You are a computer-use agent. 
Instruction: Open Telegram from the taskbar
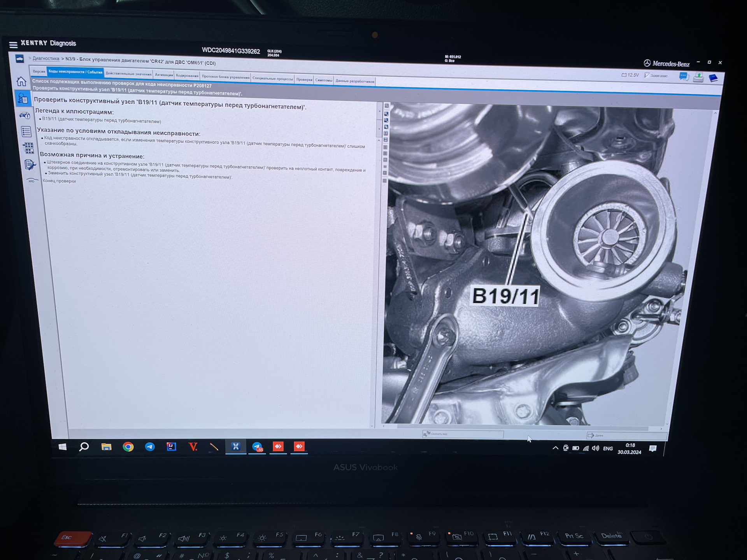click(150, 447)
